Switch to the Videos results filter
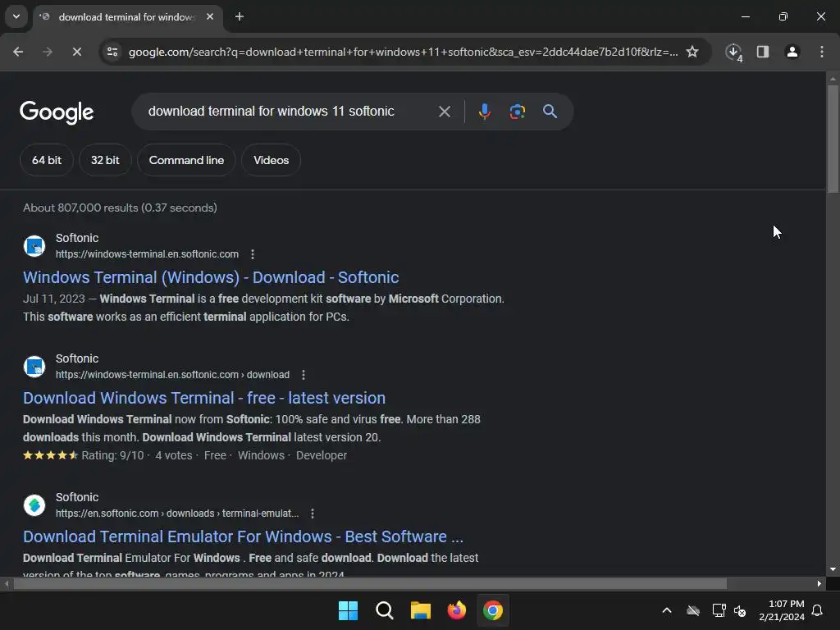840x630 pixels. 271,160
